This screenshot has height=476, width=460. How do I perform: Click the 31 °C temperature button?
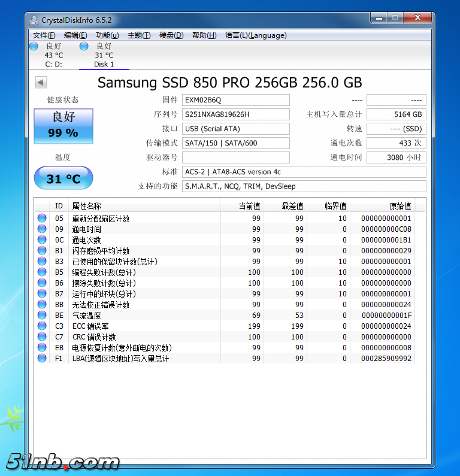pos(63,178)
